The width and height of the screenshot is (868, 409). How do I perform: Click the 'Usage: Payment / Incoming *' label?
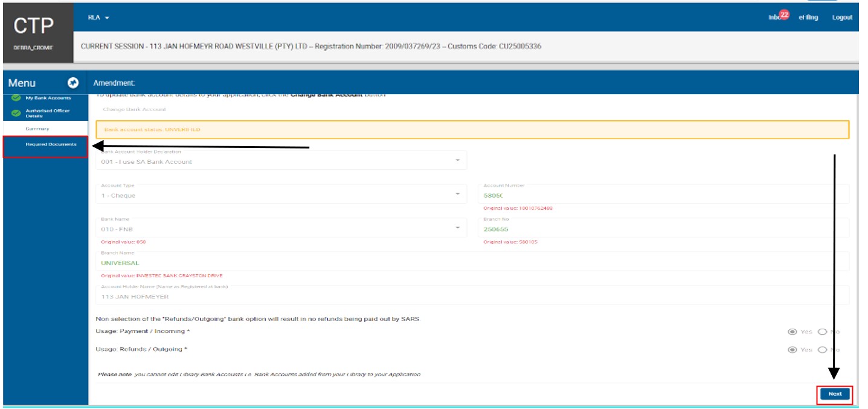(143, 332)
